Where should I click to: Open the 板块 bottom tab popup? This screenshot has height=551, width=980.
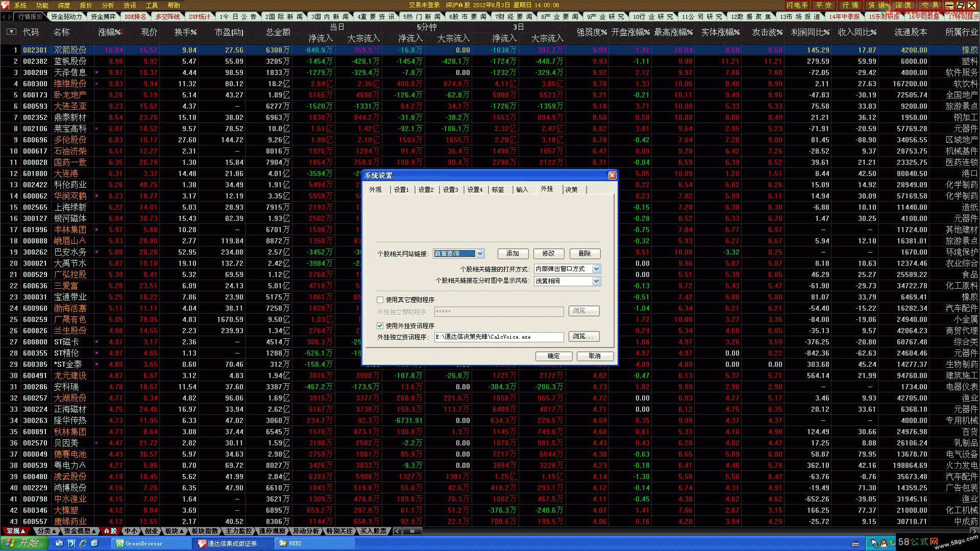pos(175,531)
